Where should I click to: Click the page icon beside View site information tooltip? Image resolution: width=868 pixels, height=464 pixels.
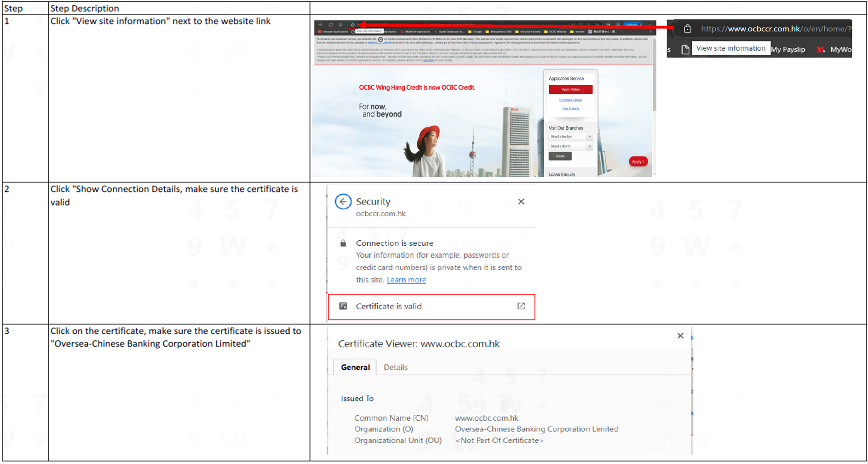(x=685, y=49)
